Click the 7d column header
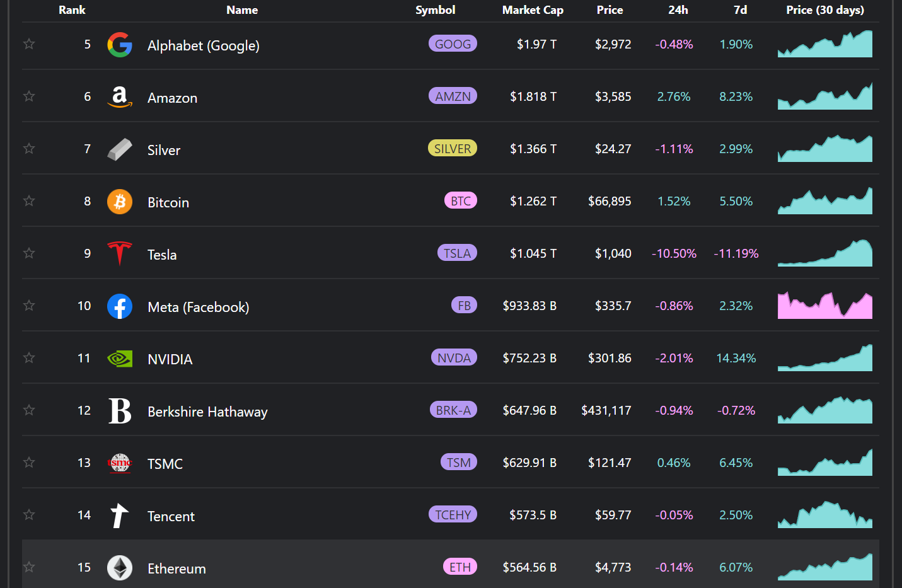Screen dimensions: 902x588 740,10
